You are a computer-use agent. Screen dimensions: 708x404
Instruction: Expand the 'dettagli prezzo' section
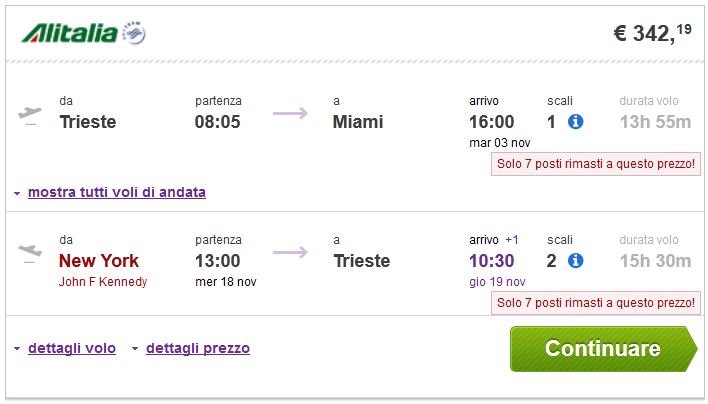pos(197,348)
